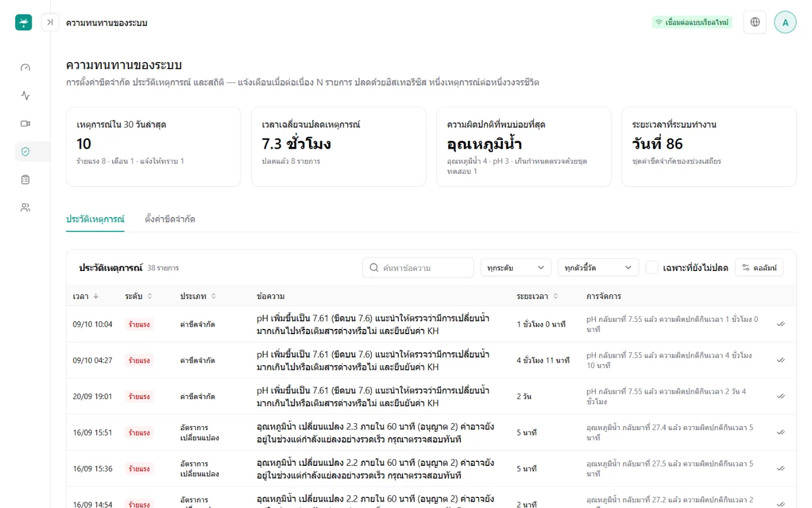Viewport: 812px width, 508px height.
Task: Collapse sidebar with the arrow toggle button
Action: click(x=50, y=22)
